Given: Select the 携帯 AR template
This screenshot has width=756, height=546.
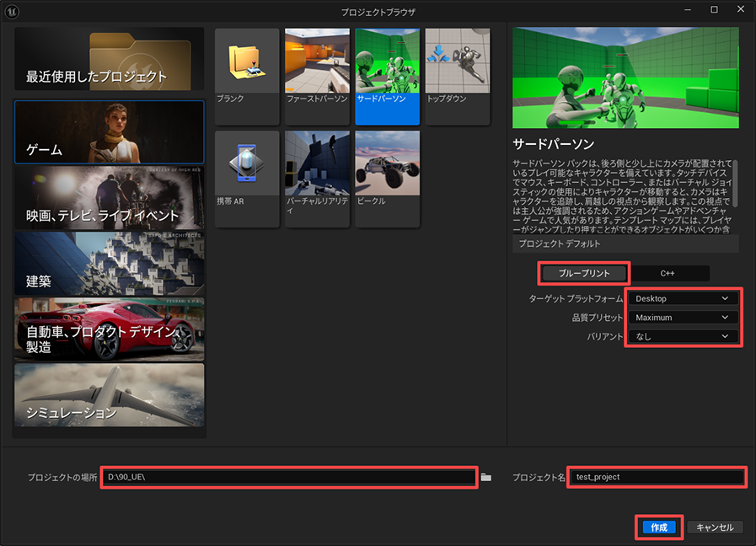Looking at the screenshot, I should 247,179.
